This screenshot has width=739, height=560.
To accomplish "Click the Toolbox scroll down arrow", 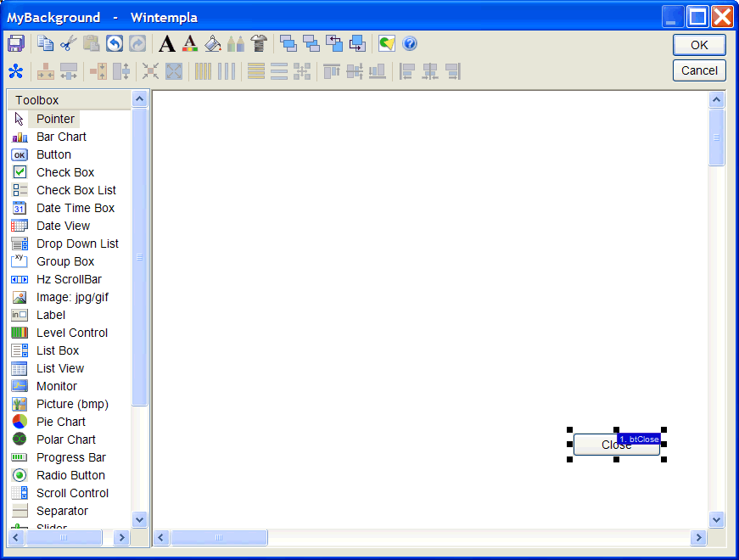I will pyautogui.click(x=139, y=520).
